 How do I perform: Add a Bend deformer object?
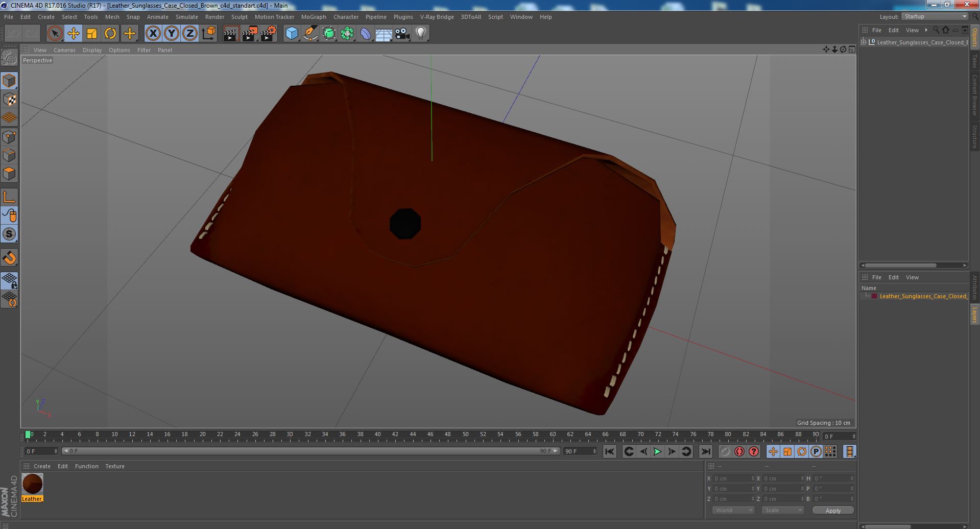(366, 34)
